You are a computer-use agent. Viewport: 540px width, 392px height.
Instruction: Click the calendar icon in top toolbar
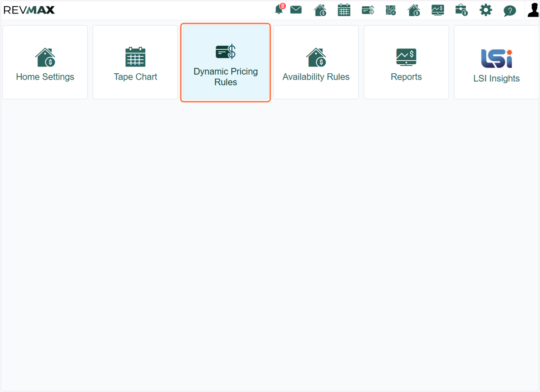pyautogui.click(x=344, y=10)
